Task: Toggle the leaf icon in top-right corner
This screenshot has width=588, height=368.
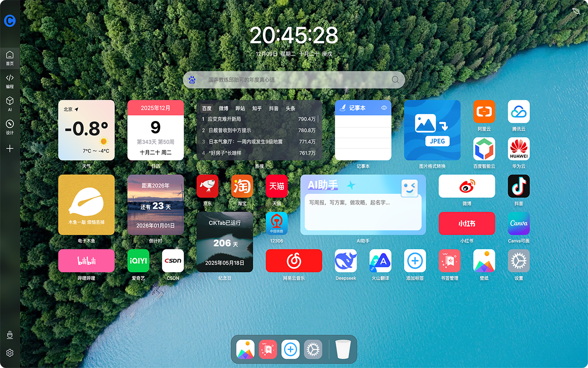Action: pos(576,11)
